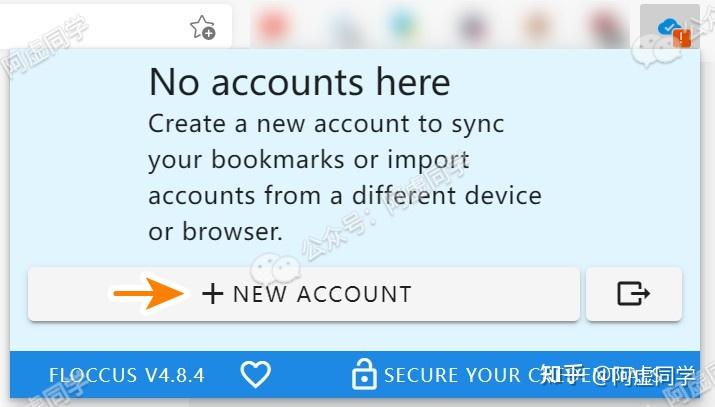This screenshot has height=407, width=715.
Task: Click the bookmark star icon in address bar
Action: point(202,28)
